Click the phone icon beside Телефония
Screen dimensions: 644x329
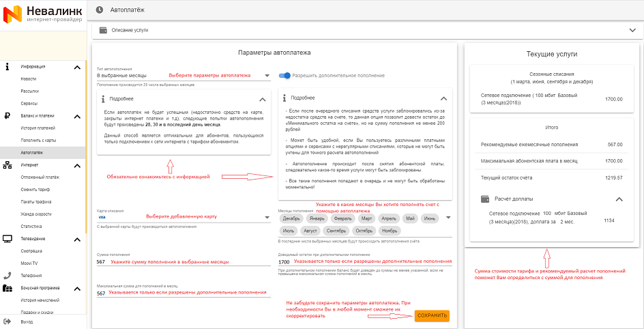pos(8,275)
